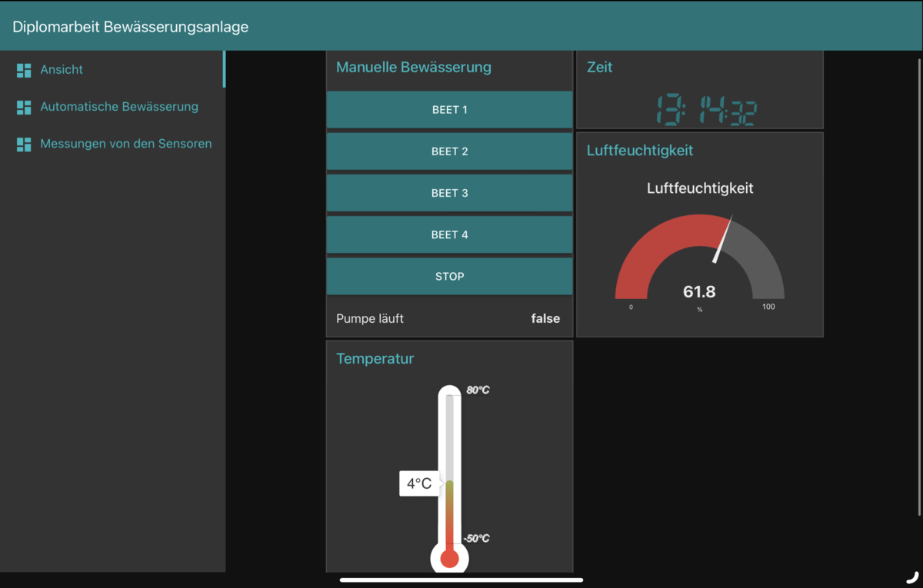Click the icon next to Automatische Bewässerung

coord(24,108)
